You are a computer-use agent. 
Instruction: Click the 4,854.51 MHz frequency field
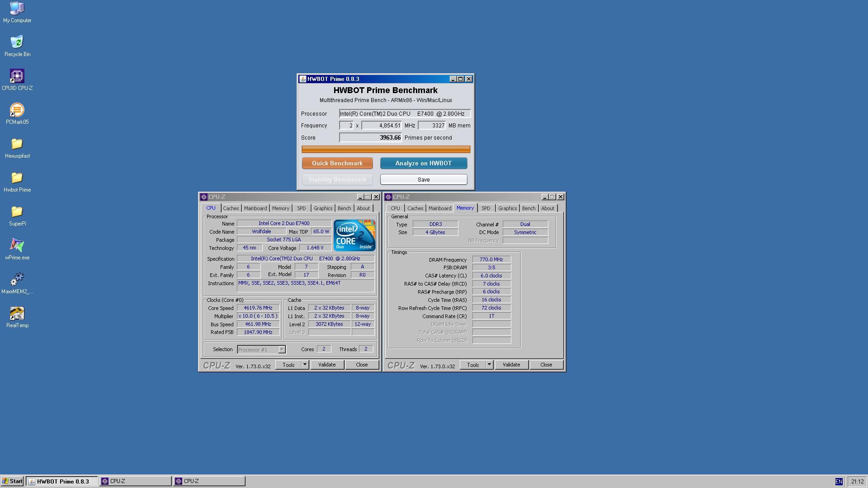click(382, 126)
